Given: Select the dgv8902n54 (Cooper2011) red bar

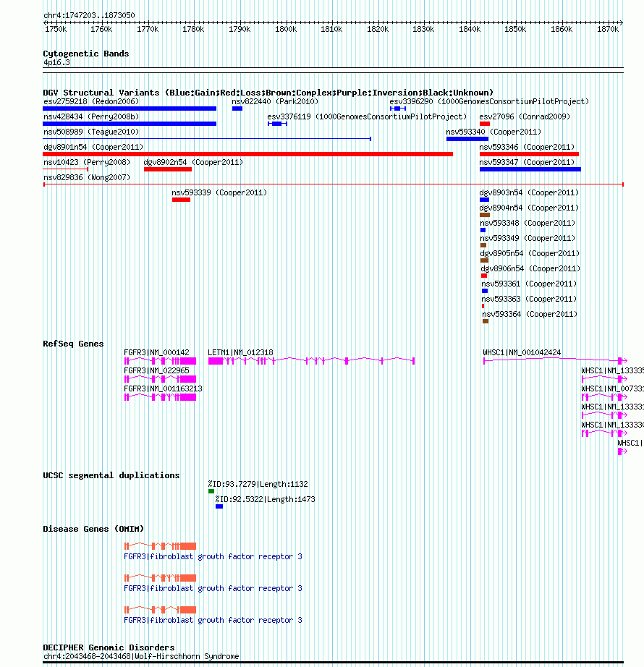Looking at the screenshot, I should [168, 169].
